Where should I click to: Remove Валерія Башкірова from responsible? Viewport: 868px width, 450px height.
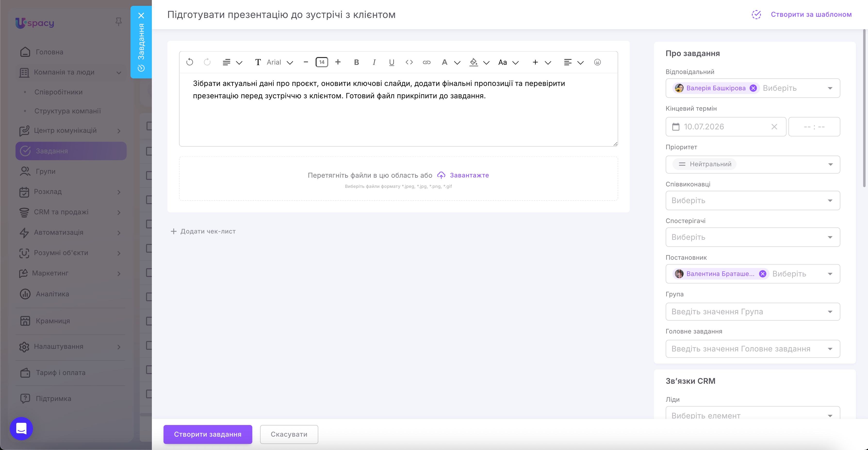pos(753,88)
